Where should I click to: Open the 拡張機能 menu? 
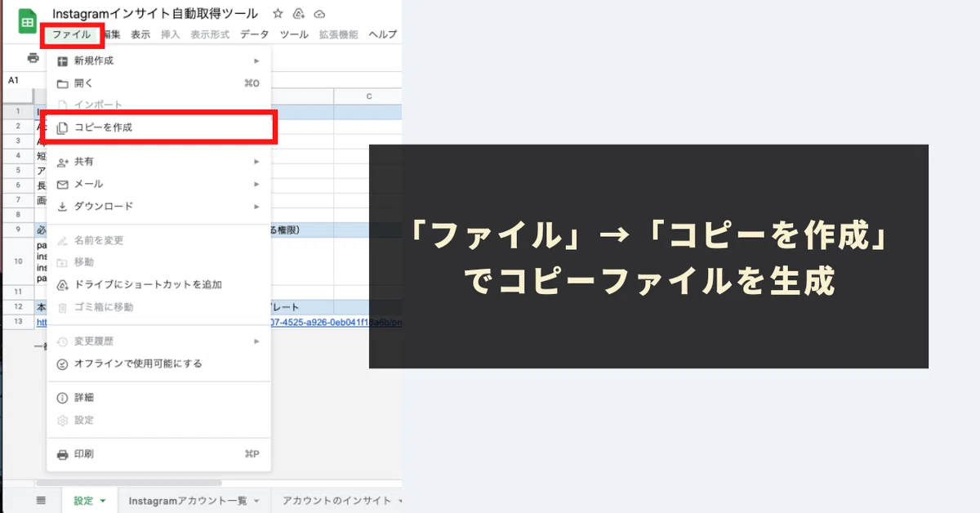(x=338, y=34)
